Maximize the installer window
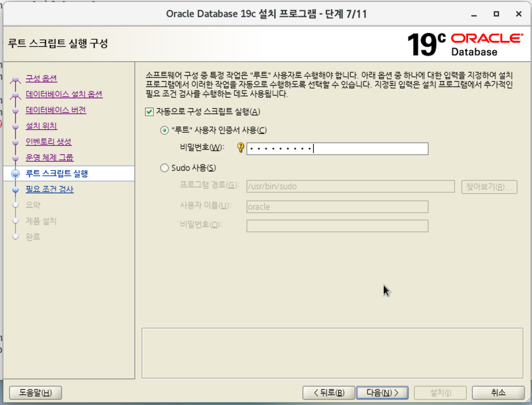Viewport: 532px width, 405px height. (496, 14)
